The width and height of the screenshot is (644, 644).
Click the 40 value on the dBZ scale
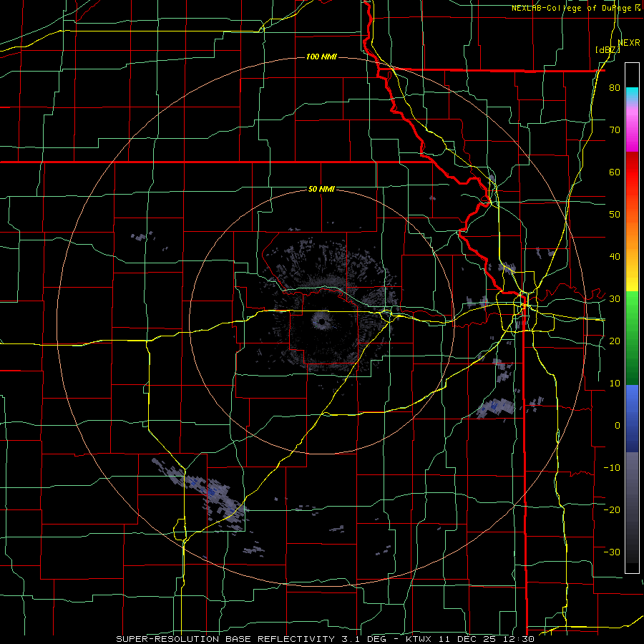615,257
